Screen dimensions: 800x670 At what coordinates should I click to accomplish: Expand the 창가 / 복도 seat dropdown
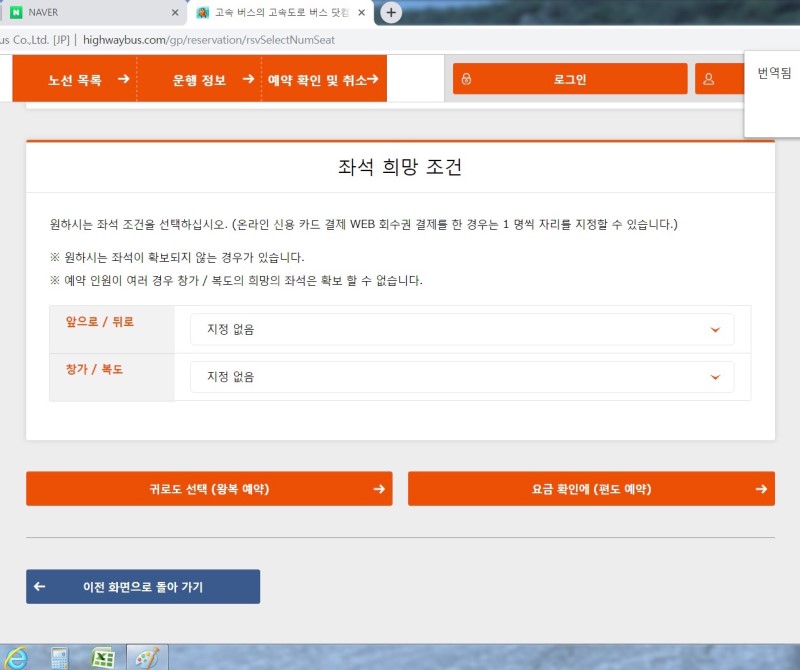[x=462, y=377]
